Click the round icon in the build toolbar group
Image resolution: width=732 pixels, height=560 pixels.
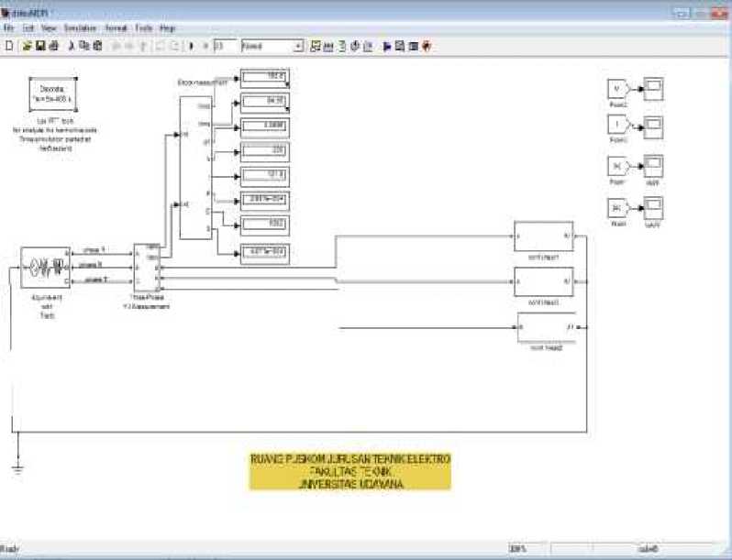pos(355,46)
